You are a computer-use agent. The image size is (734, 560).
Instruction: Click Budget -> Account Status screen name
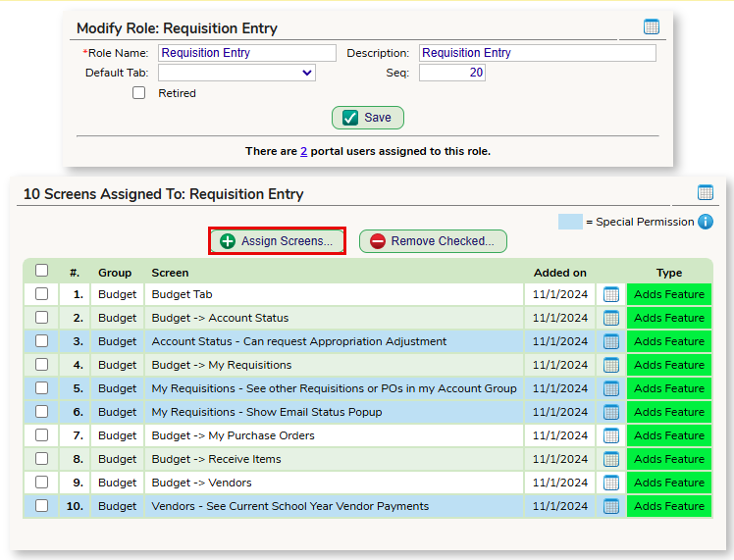(220, 318)
